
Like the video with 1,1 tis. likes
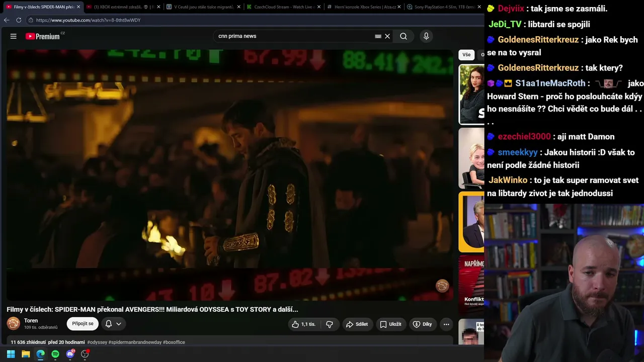[x=303, y=324]
